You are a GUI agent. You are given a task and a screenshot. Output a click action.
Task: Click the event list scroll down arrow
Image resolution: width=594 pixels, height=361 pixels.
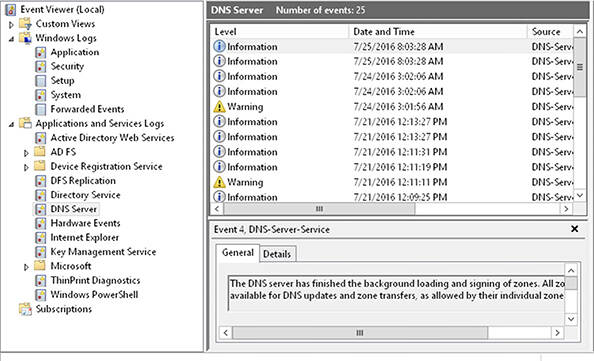[x=580, y=195]
